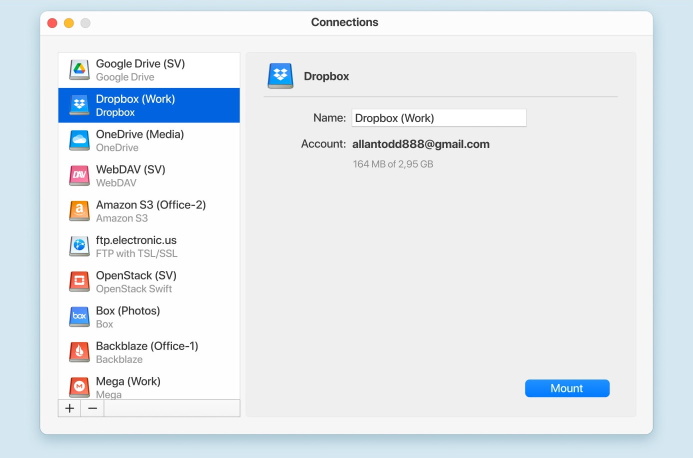Click the account email allantodd888@gmail.com
Viewport: 693px width, 458px height.
coord(421,145)
